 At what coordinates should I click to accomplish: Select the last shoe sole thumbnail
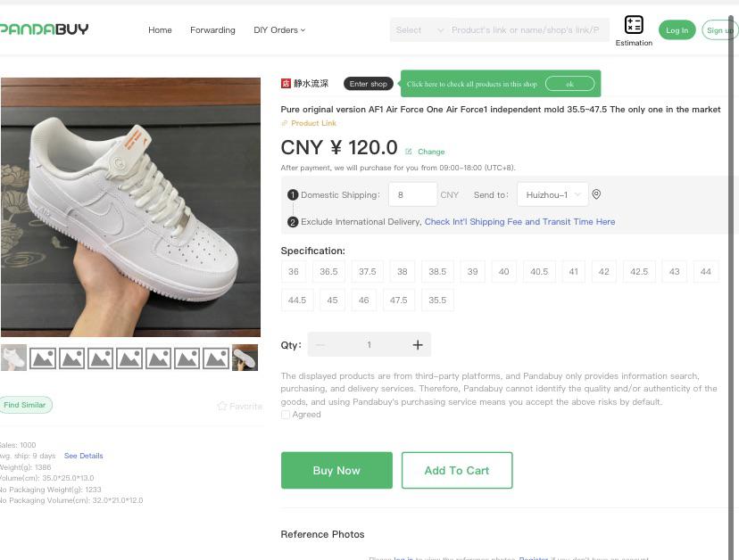[245, 358]
